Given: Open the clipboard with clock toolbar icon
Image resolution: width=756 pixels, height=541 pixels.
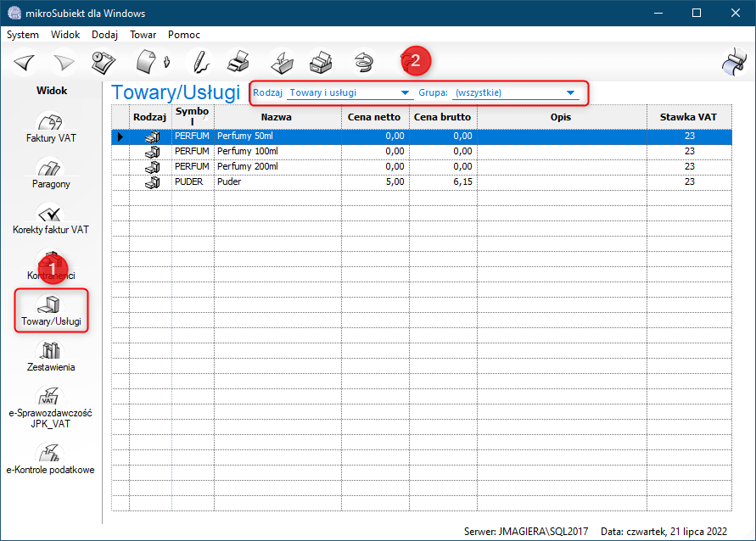Looking at the screenshot, I should (x=104, y=63).
